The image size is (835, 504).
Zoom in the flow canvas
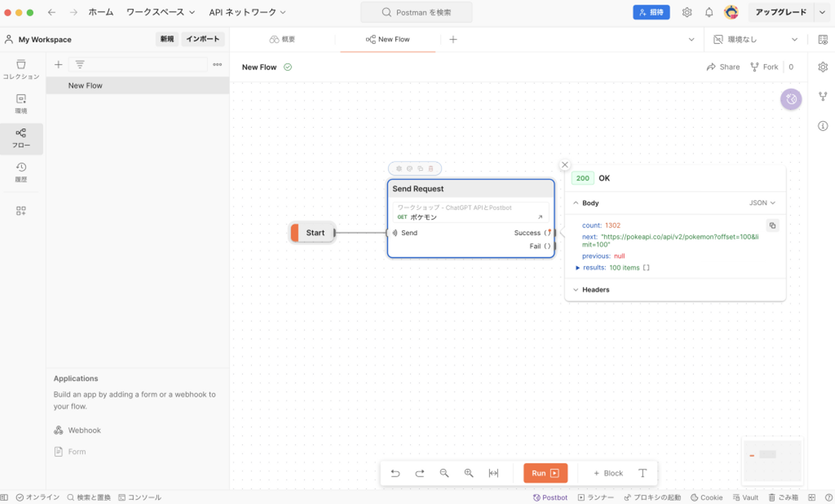point(469,473)
